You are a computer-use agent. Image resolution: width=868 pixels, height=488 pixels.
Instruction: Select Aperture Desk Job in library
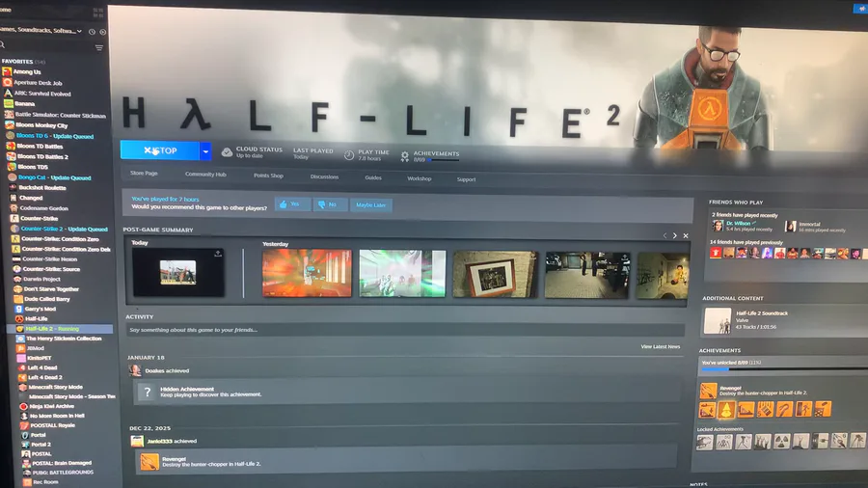[38, 82]
